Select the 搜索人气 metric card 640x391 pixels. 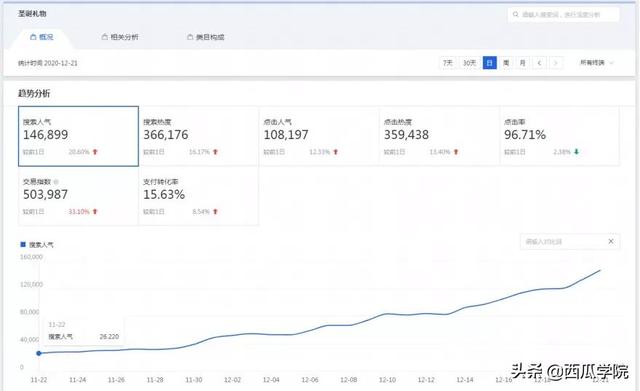click(x=78, y=136)
